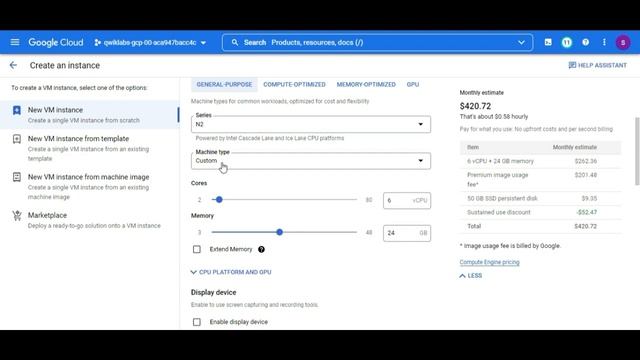640x360 pixels.
Task: Switch to the Compute-Optimized tab
Action: coord(294,84)
